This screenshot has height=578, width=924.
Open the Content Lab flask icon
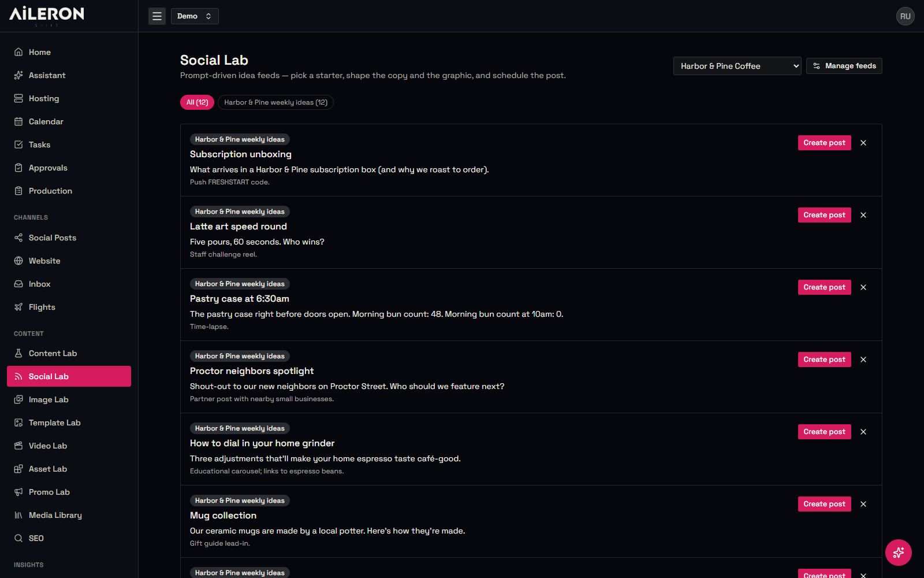tap(18, 353)
